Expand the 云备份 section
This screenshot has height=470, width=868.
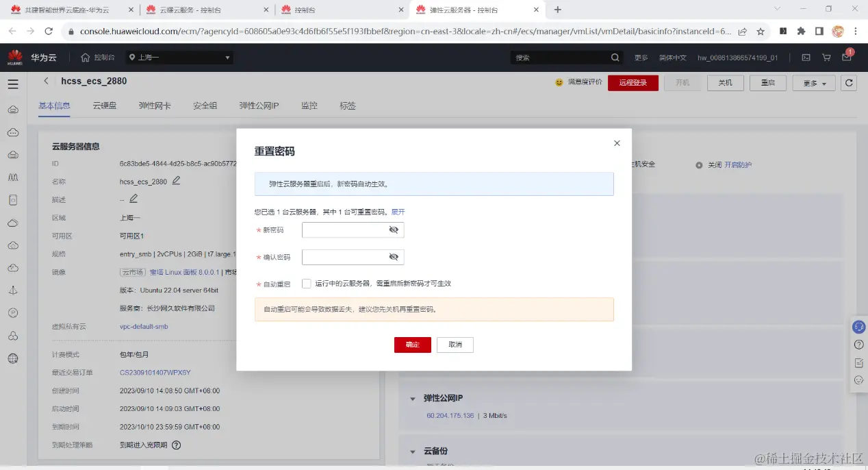tap(412, 451)
